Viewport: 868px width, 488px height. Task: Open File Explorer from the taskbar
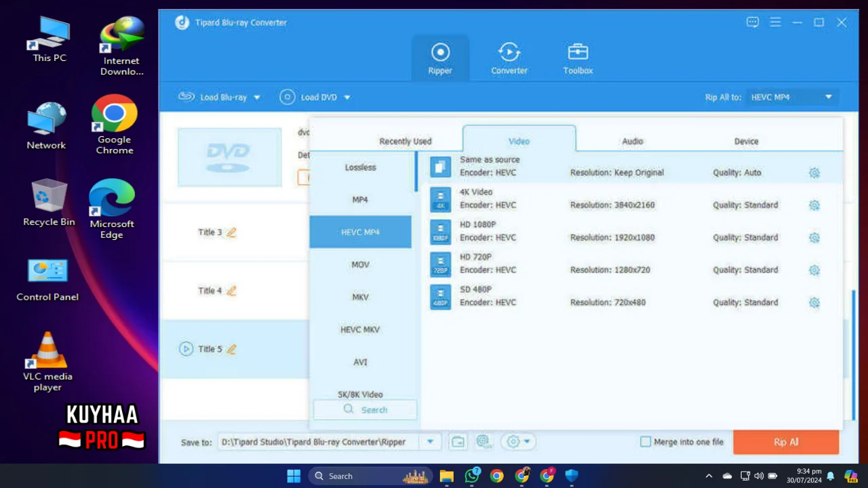[446, 476]
